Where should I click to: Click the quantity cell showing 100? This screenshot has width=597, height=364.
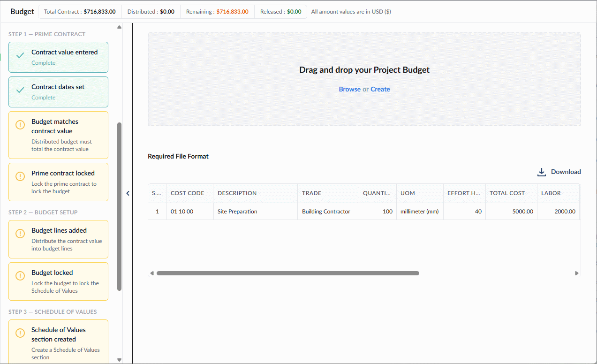(378, 212)
